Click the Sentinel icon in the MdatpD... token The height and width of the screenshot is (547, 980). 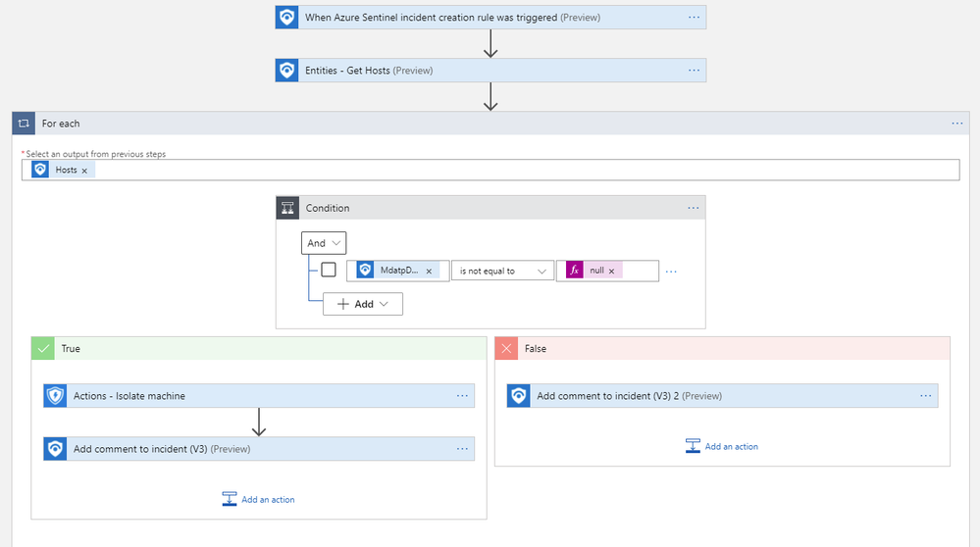[x=365, y=271]
